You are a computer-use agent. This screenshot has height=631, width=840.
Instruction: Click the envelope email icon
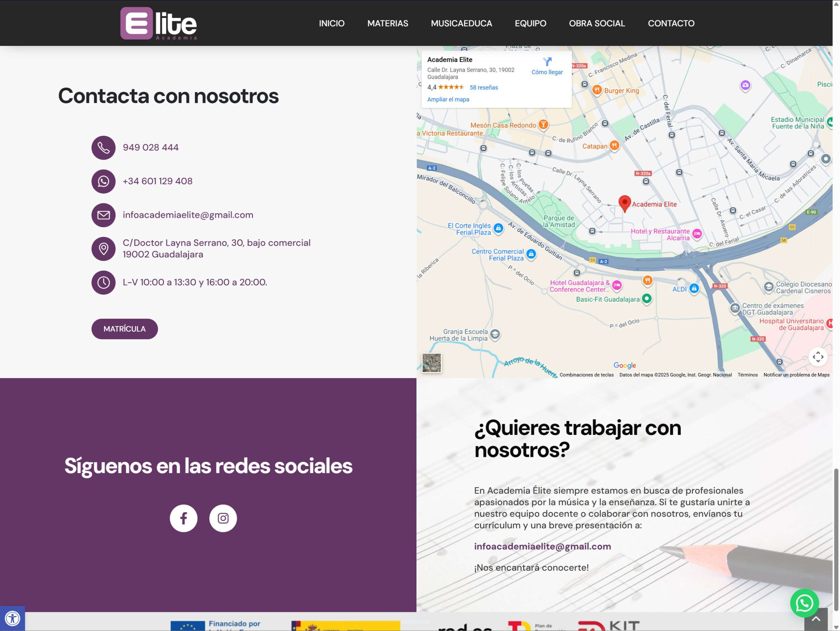103,215
